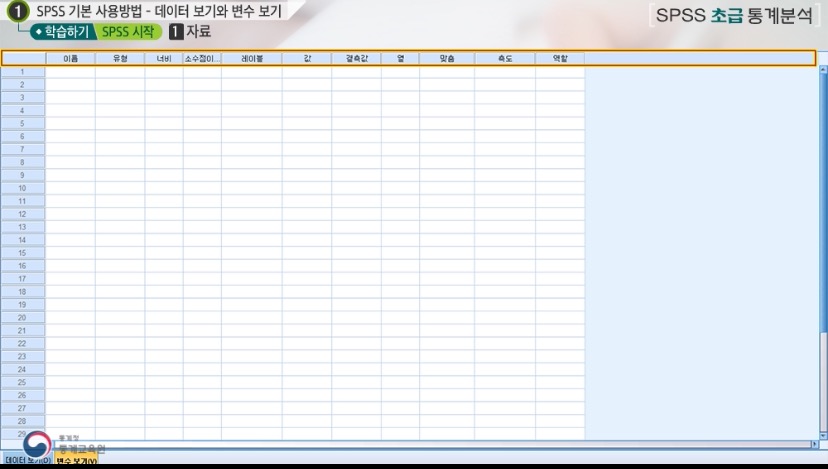
Task: Select row header 10
Action: (23, 188)
